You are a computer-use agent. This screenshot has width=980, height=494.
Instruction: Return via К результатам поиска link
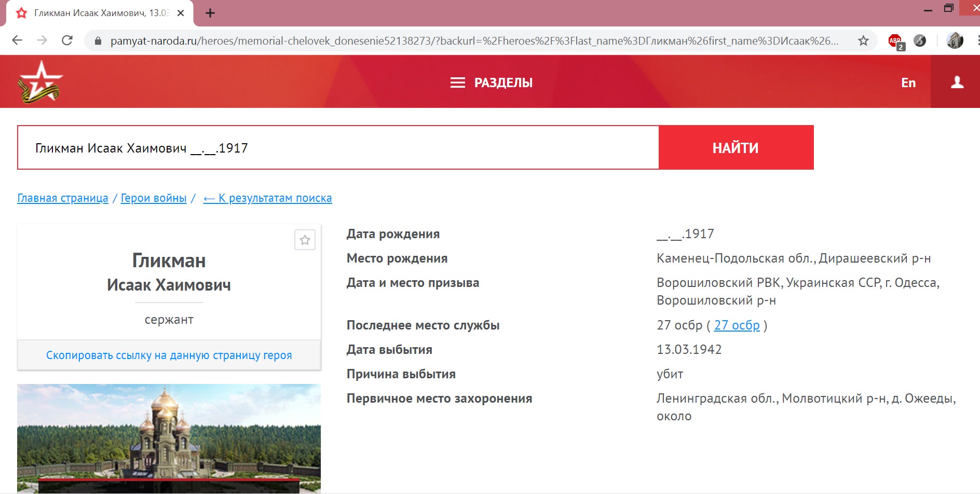[x=267, y=198]
